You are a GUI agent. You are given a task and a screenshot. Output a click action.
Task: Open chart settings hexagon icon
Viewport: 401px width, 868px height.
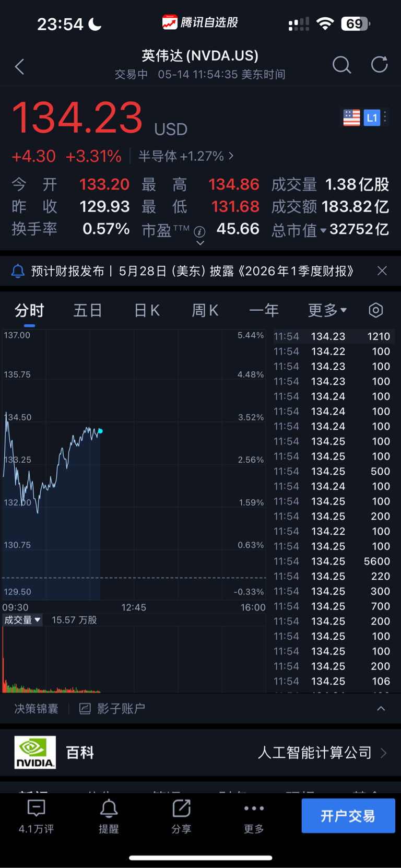pyautogui.click(x=375, y=310)
